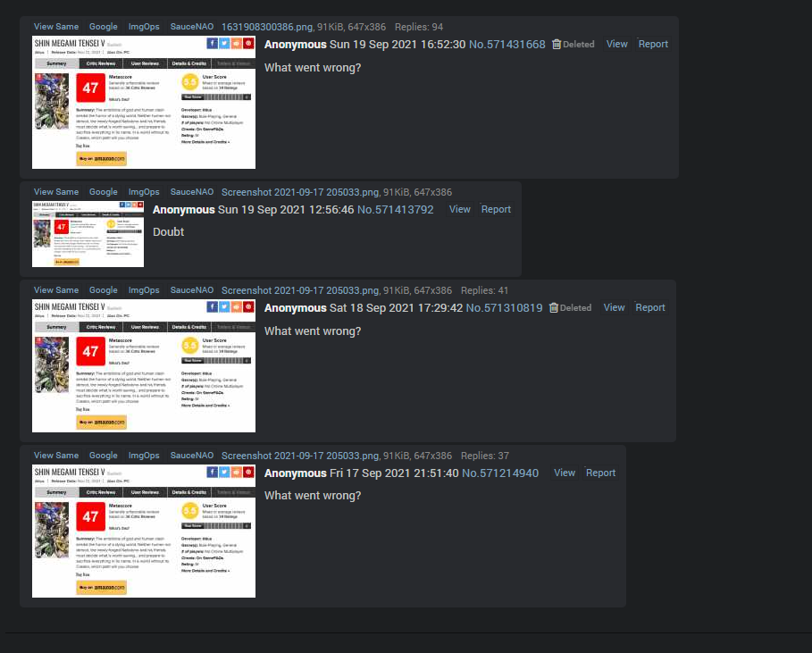Click post number No.571214940

pos(499,473)
